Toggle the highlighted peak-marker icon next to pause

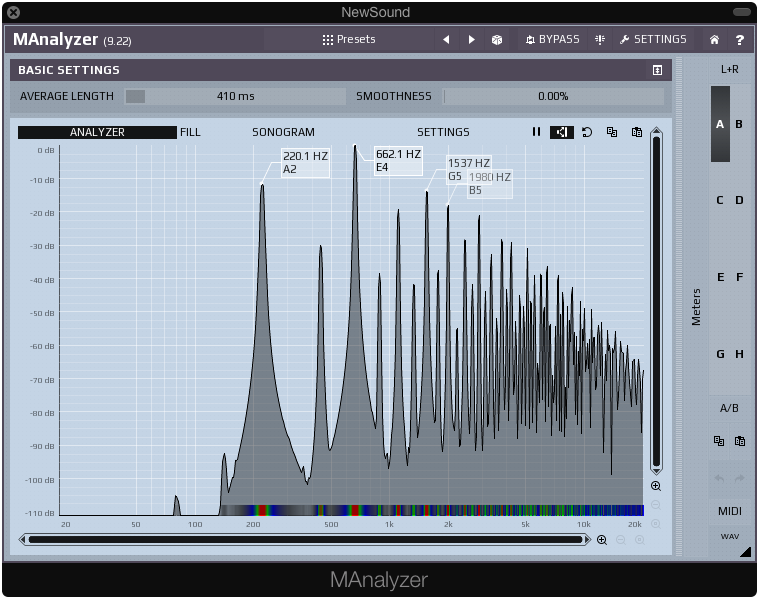(x=562, y=132)
